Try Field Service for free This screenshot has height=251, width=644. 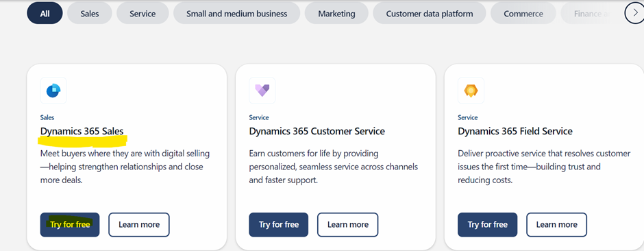click(488, 225)
